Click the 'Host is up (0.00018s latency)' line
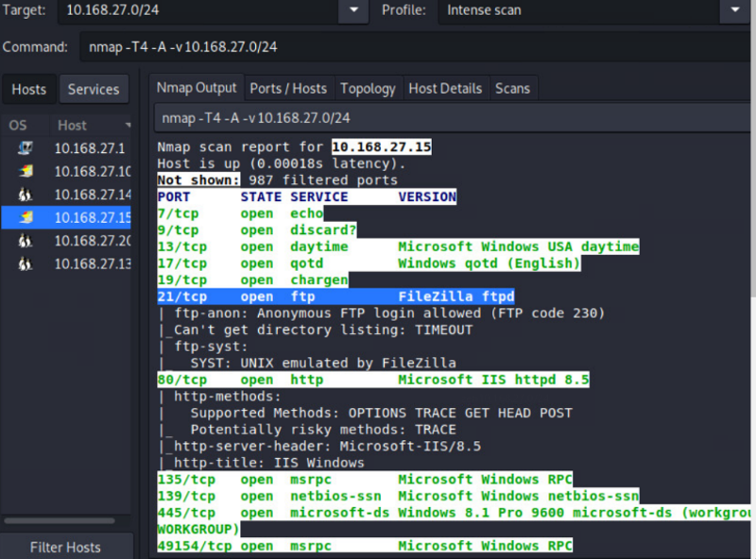 pyautogui.click(x=282, y=163)
